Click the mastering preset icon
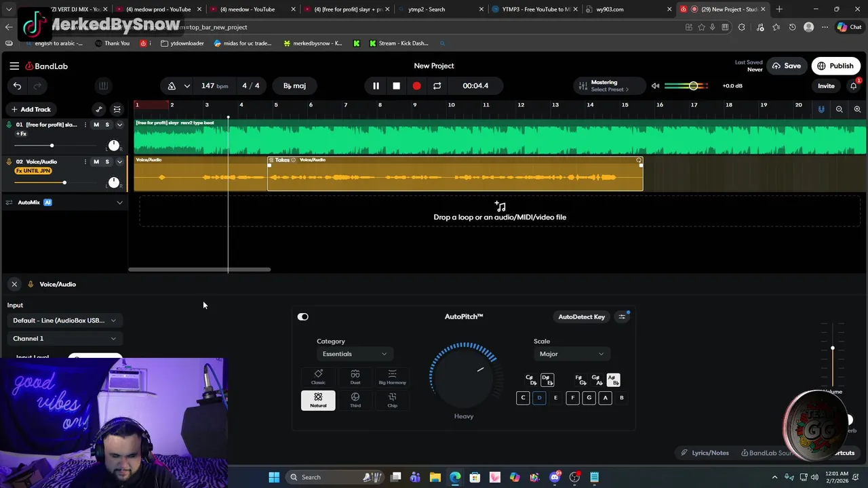The width and height of the screenshot is (868, 488). (x=583, y=86)
